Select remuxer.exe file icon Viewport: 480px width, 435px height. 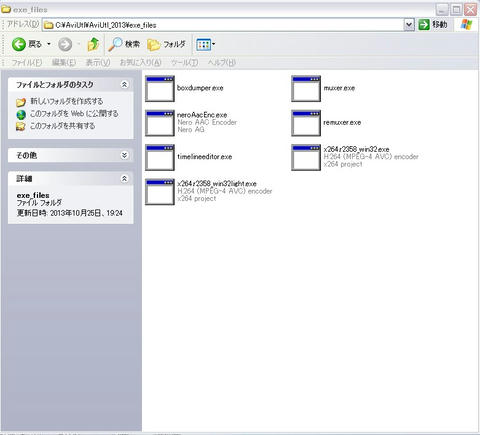[306, 123]
